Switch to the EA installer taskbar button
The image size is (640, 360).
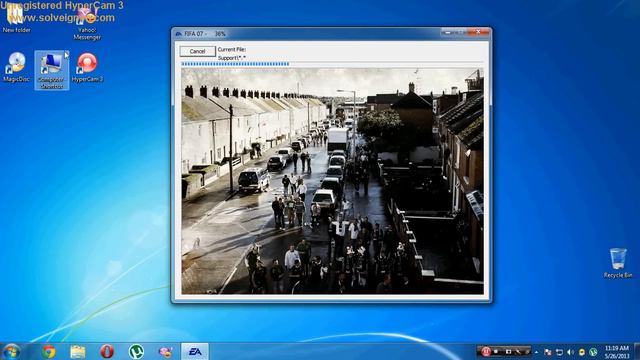click(195, 351)
